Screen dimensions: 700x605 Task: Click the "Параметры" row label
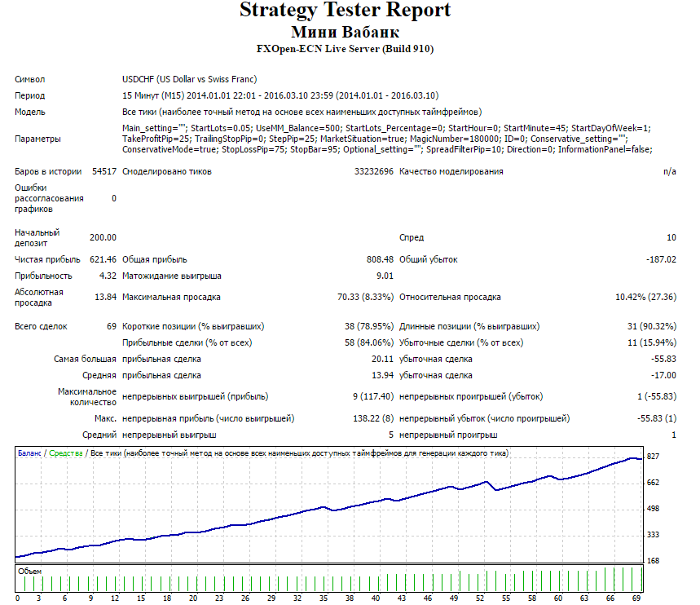37,139
